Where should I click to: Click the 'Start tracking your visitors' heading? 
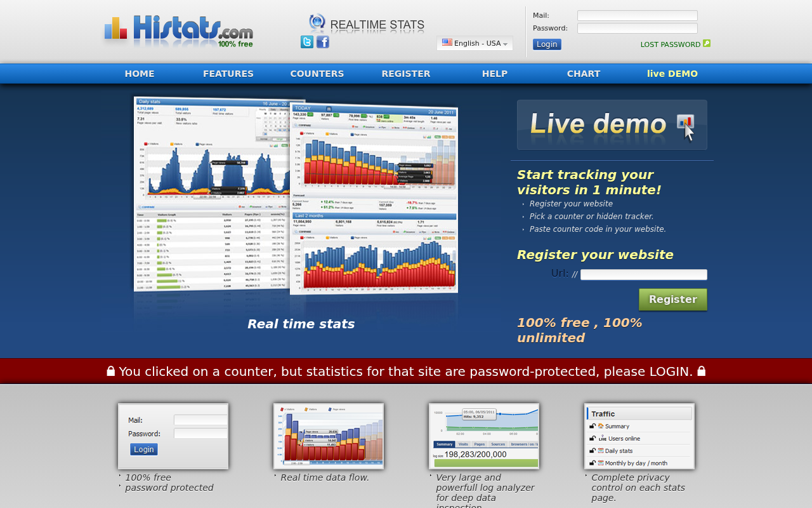tap(589, 182)
